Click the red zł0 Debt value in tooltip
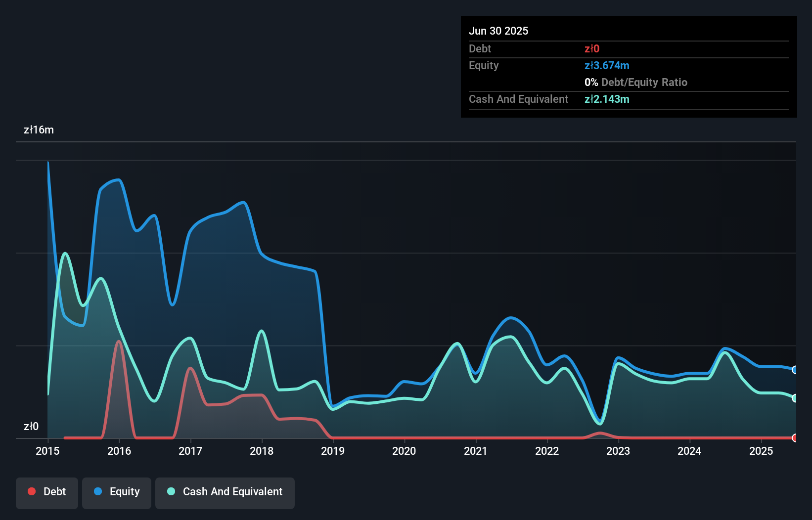The height and width of the screenshot is (520, 812). (x=592, y=48)
